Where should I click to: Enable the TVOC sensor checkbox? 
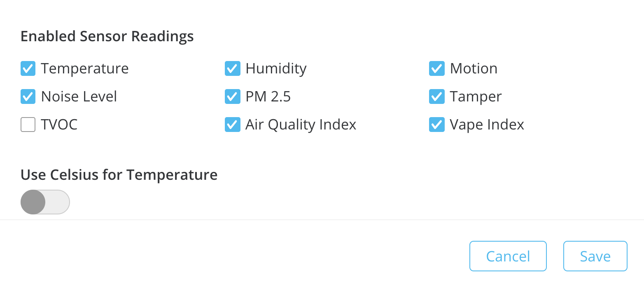[28, 124]
